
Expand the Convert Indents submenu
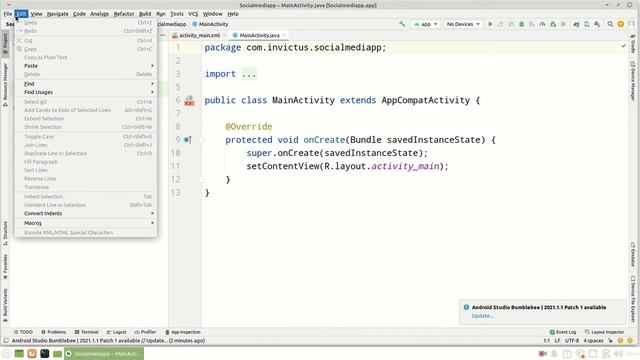click(86, 213)
